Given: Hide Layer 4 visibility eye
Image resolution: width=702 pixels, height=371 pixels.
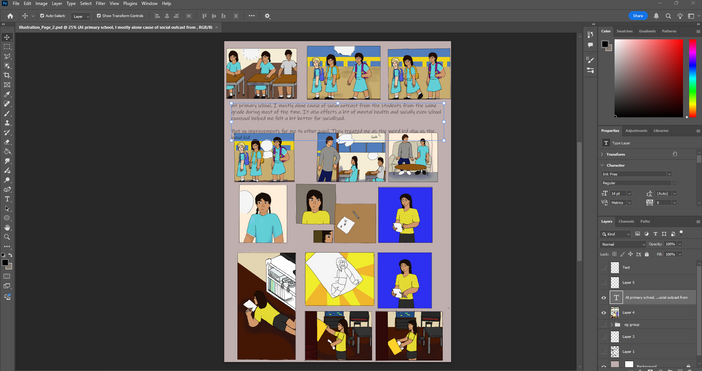Looking at the screenshot, I should [604, 312].
